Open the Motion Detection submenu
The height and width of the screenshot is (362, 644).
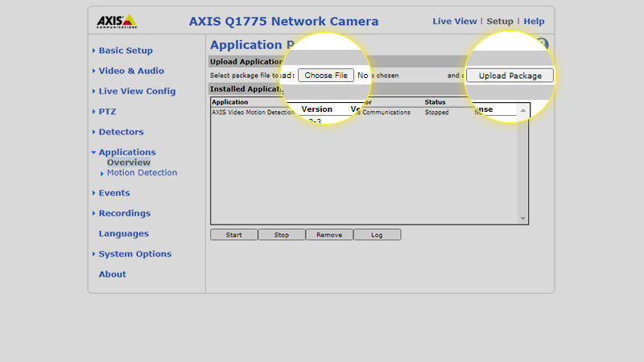pyautogui.click(x=142, y=173)
